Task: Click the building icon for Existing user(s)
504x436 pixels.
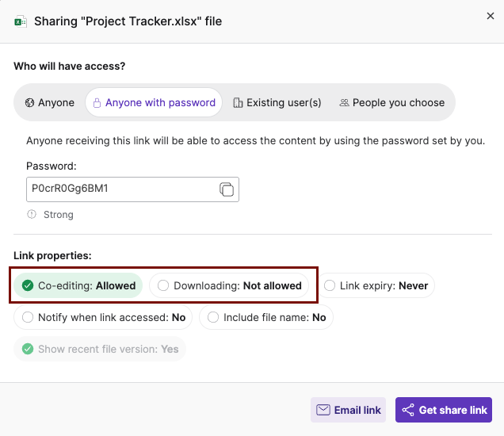Action: (x=238, y=103)
